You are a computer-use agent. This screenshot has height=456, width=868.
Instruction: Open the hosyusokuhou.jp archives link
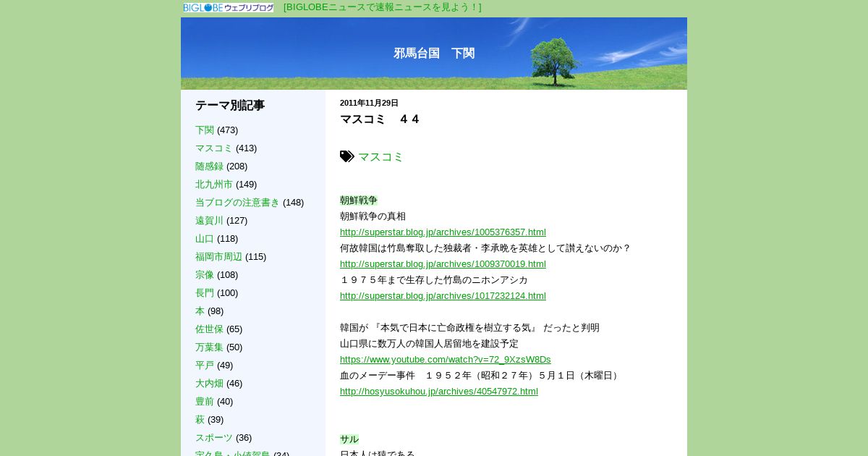click(x=439, y=392)
